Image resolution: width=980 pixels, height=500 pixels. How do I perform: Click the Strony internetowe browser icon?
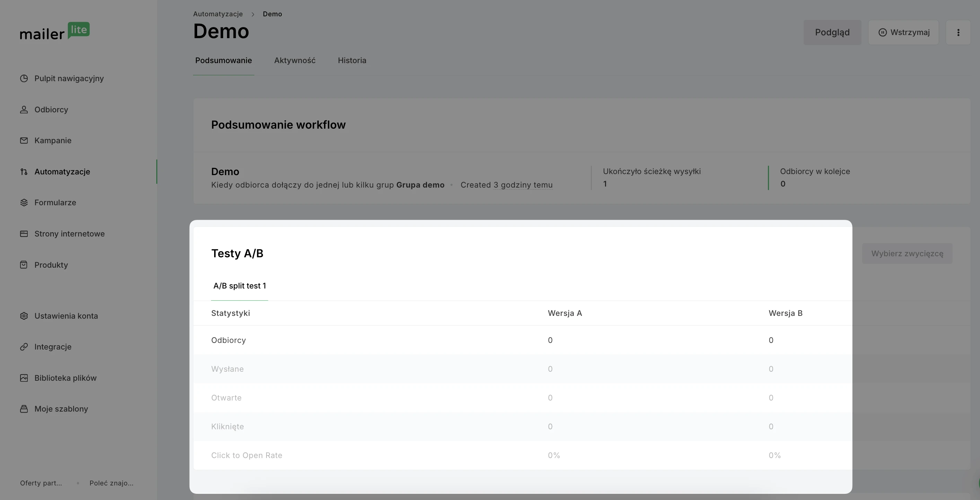pos(24,234)
